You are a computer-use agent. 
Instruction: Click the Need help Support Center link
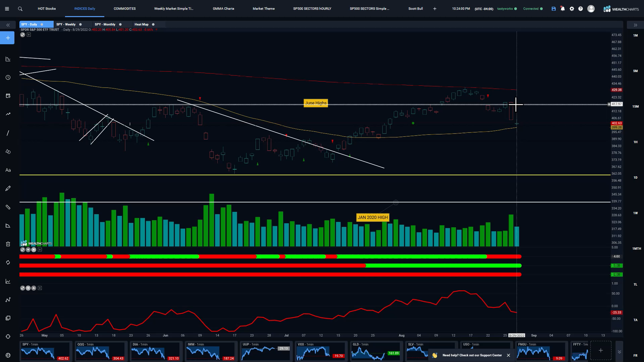coord(472,355)
